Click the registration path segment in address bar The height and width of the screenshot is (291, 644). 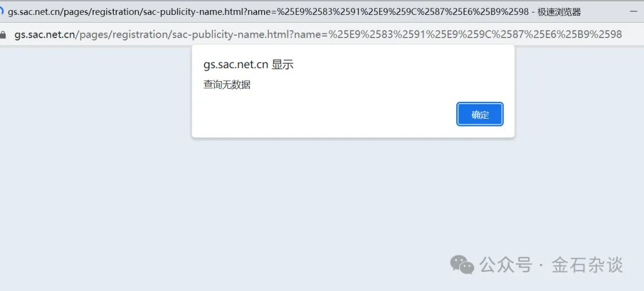coord(140,35)
